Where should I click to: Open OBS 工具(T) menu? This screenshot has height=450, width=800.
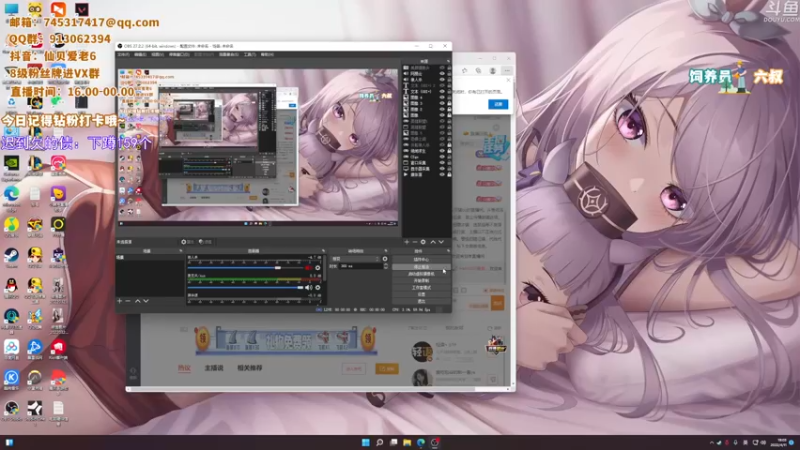(249, 55)
